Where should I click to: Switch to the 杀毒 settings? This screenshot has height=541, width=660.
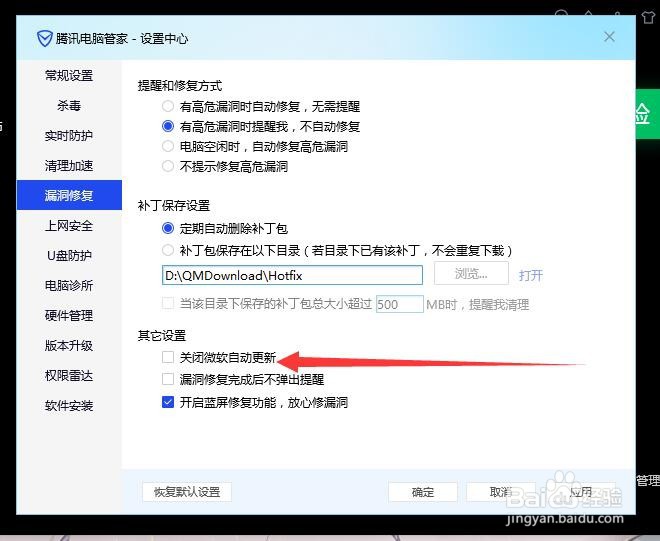[69, 106]
